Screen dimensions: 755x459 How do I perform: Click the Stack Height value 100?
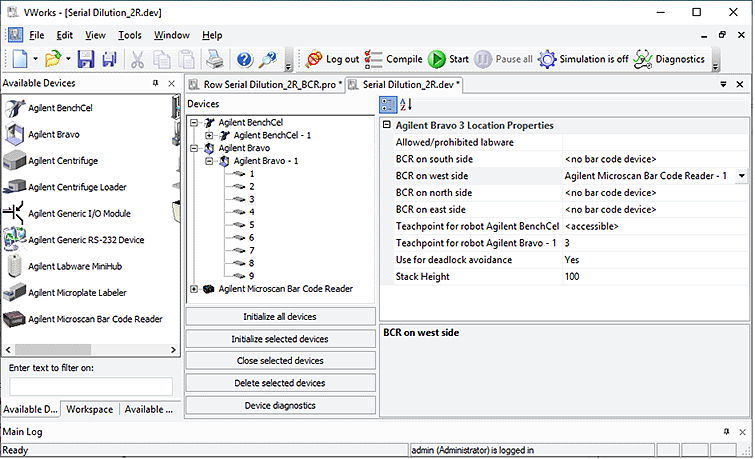pyautogui.click(x=655, y=276)
